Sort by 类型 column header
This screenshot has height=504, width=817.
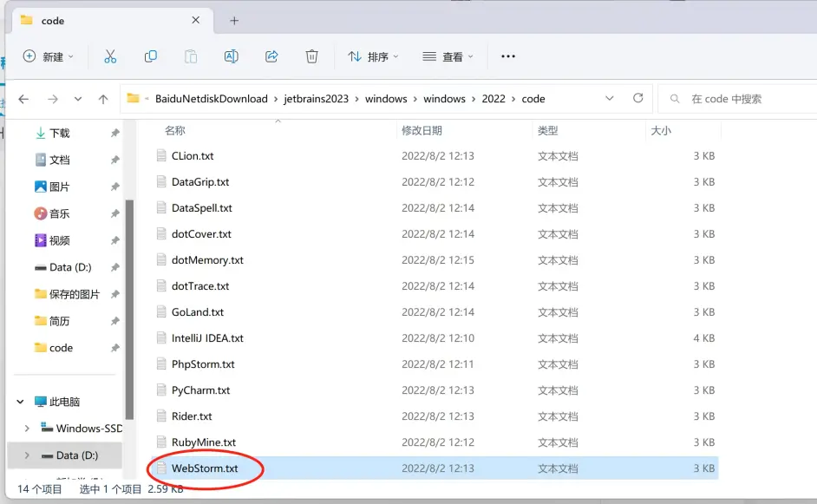tap(547, 131)
